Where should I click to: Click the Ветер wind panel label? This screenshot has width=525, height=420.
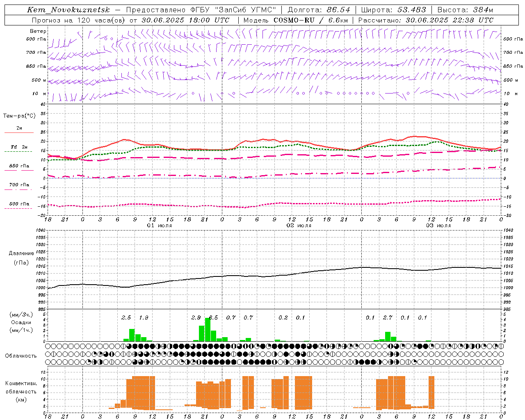pos(38,31)
